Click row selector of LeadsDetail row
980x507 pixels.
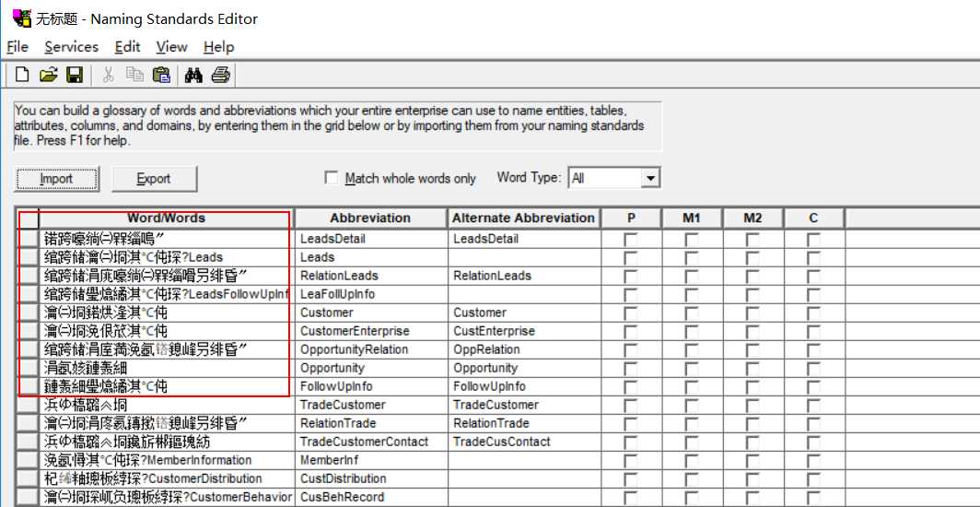[28, 239]
